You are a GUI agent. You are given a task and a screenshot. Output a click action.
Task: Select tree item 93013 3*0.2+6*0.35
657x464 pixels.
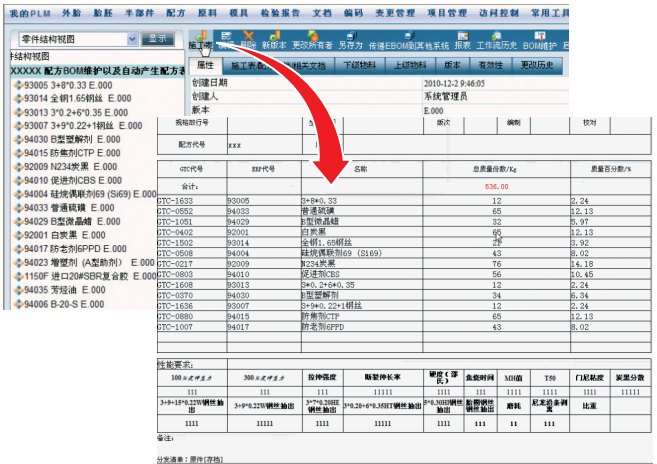click(76, 113)
